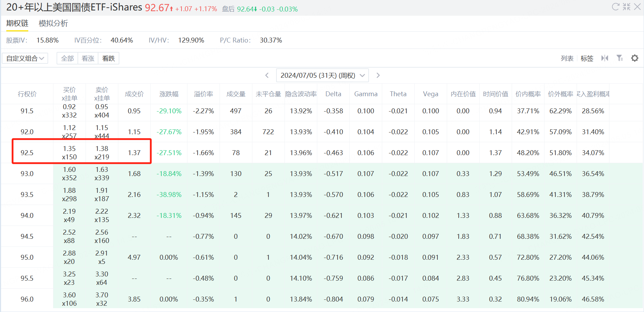644x312 pixels.
Task: Click the IV百分位 value 40.64%
Action: 122,40
